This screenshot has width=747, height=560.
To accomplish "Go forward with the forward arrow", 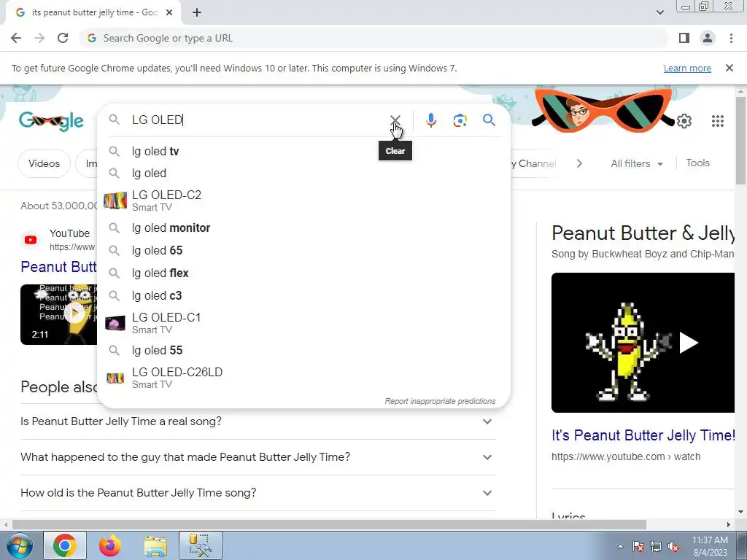I will (x=39, y=38).
